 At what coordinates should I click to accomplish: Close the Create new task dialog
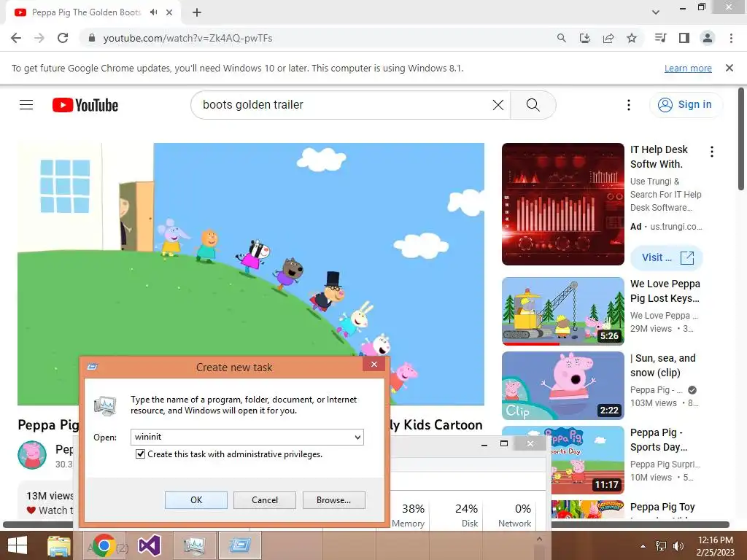[x=374, y=365]
